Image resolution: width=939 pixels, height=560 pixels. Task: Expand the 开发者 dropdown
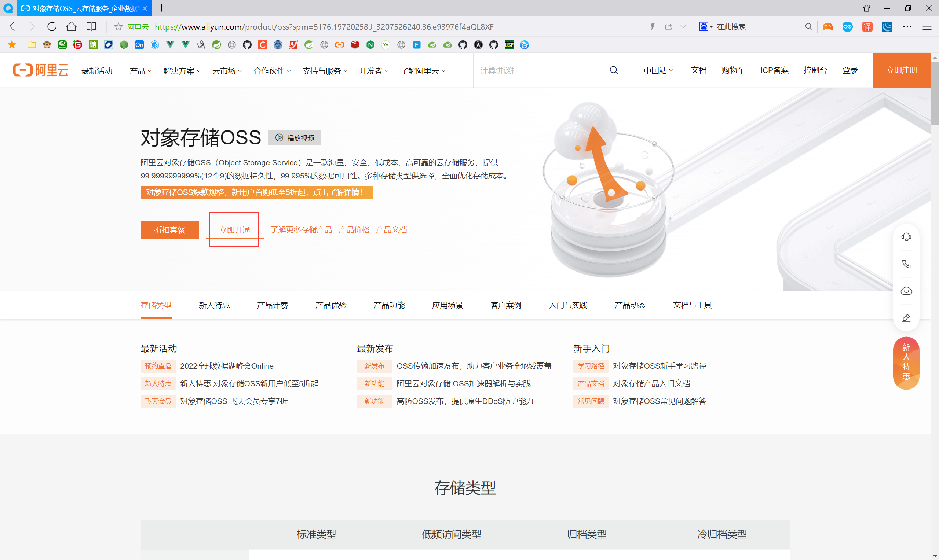click(373, 71)
